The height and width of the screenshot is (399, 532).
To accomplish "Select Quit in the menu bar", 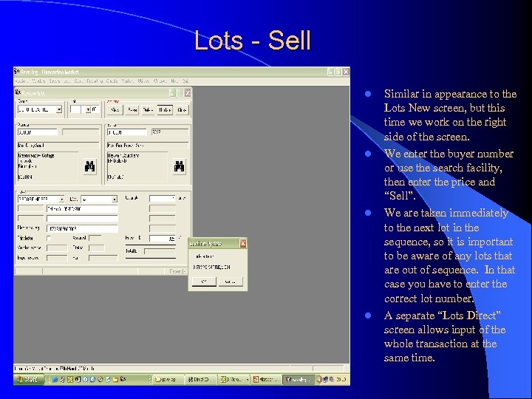I will (x=185, y=81).
